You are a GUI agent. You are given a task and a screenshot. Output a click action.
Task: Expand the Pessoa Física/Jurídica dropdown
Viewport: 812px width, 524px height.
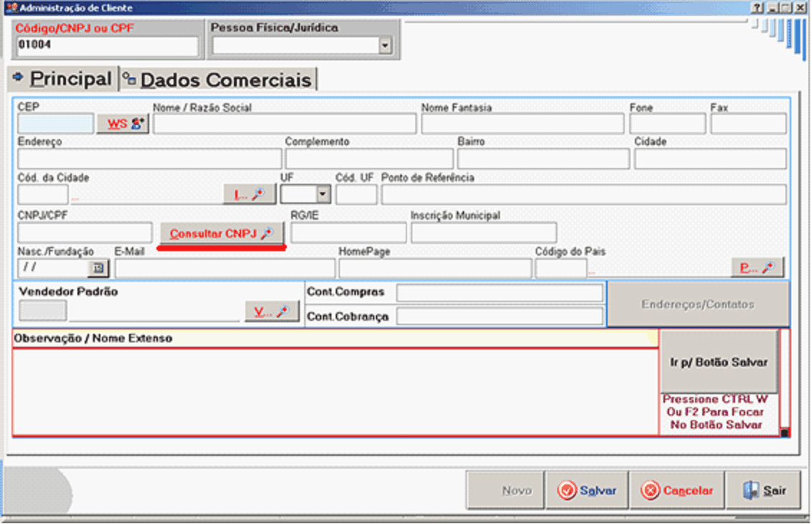tap(385, 47)
